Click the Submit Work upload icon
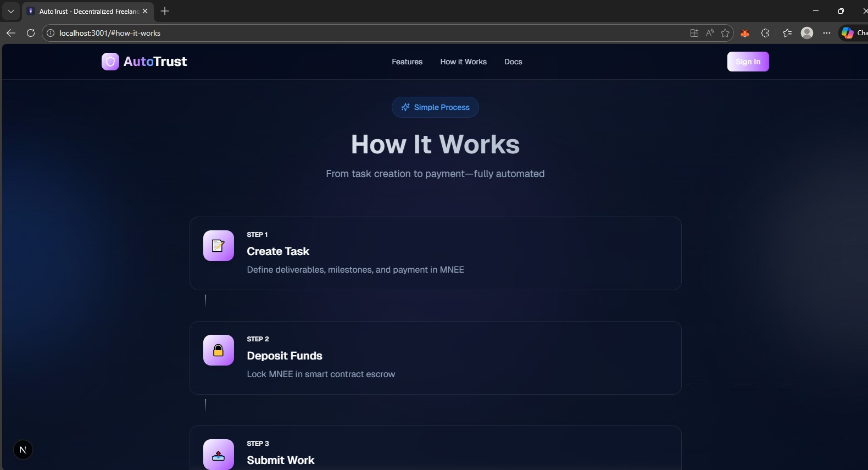Viewport: 868px width, 470px height. pyautogui.click(x=219, y=455)
